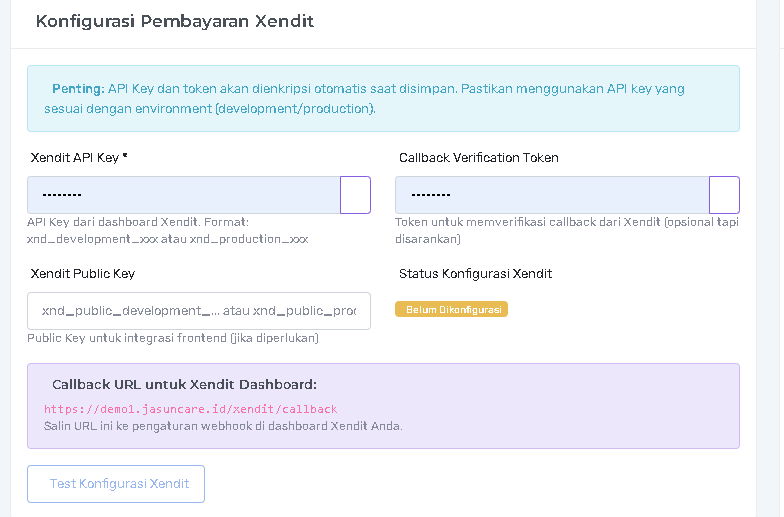Click the Belum Dikonfigurasi status badge

pyautogui.click(x=451, y=310)
